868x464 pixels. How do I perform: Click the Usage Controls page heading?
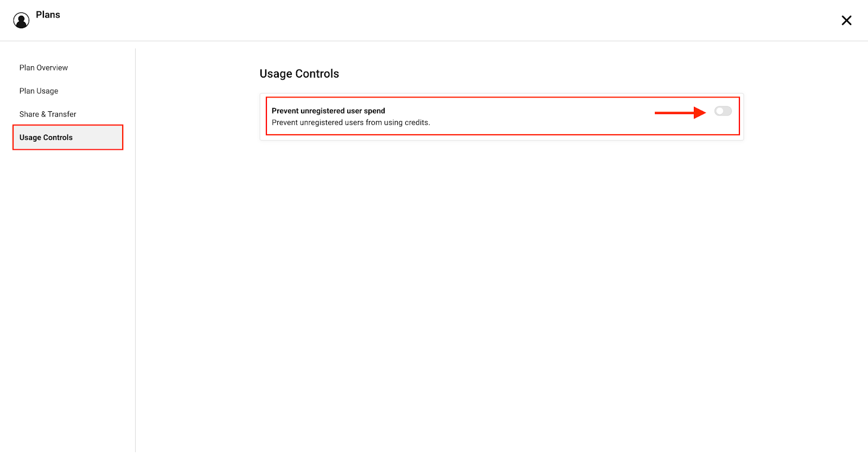(x=299, y=74)
